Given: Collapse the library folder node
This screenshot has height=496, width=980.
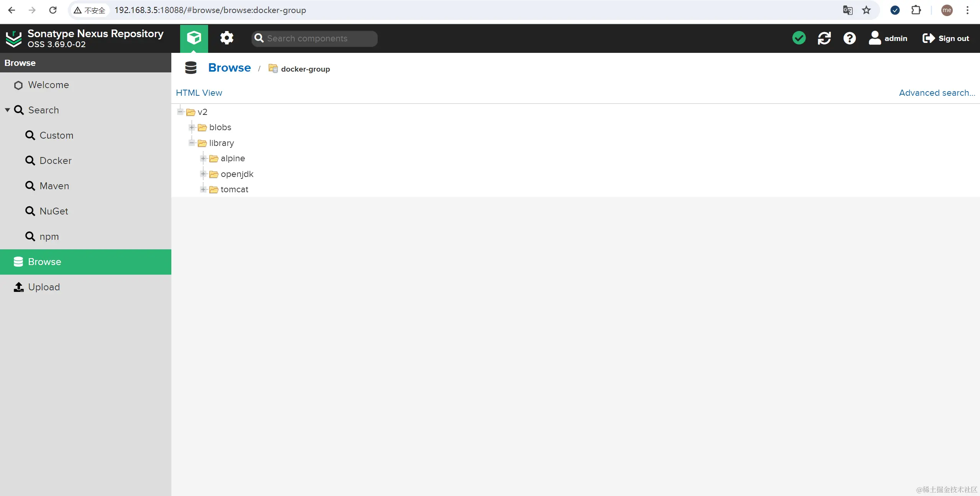Looking at the screenshot, I should click(192, 143).
